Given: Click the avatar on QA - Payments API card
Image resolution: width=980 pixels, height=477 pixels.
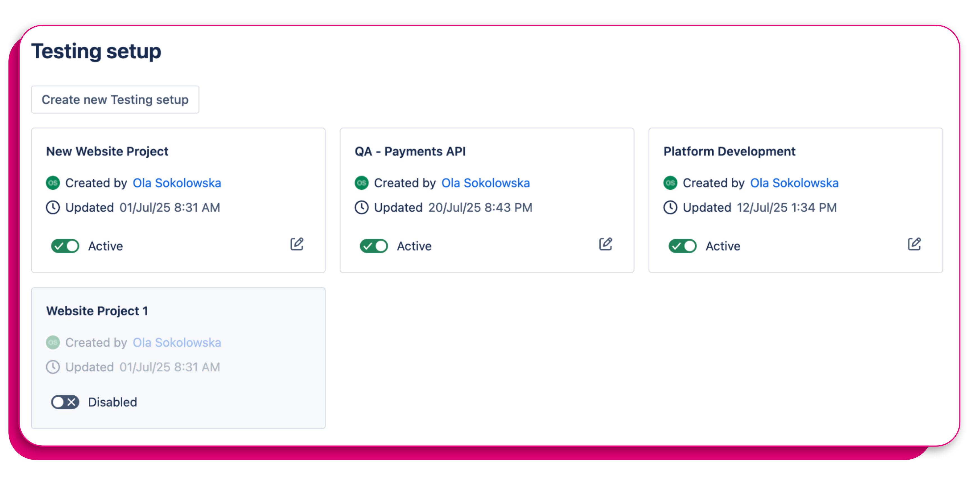Looking at the screenshot, I should (361, 183).
